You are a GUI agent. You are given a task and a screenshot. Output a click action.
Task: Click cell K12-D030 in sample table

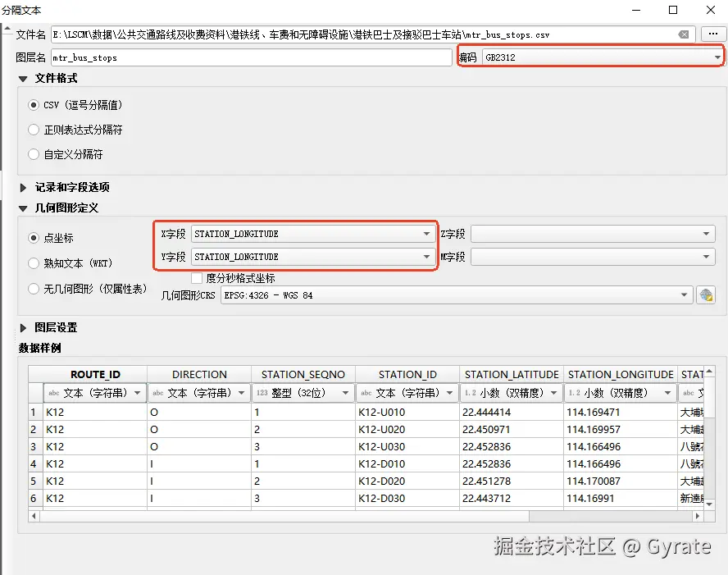(x=407, y=499)
